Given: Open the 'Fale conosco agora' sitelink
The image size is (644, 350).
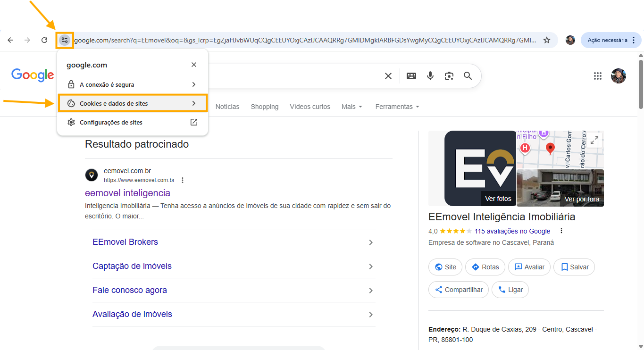Looking at the screenshot, I should [130, 290].
